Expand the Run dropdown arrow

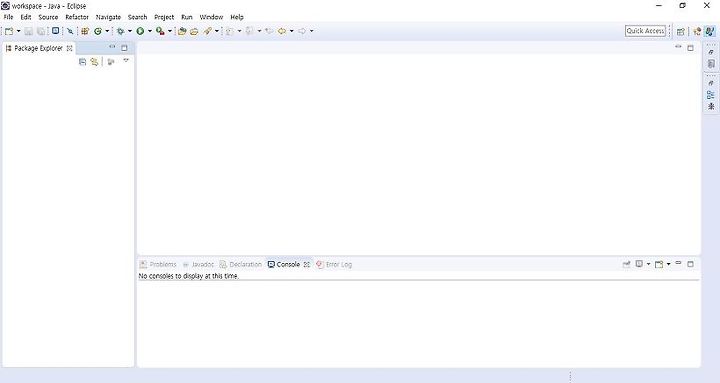tap(149, 31)
